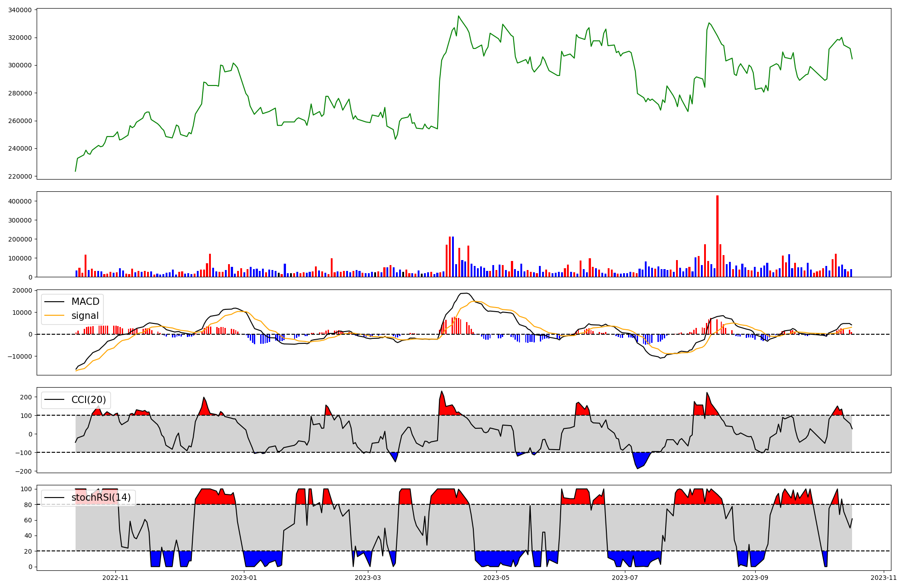Click the 300000 volume axis label

[20, 220]
